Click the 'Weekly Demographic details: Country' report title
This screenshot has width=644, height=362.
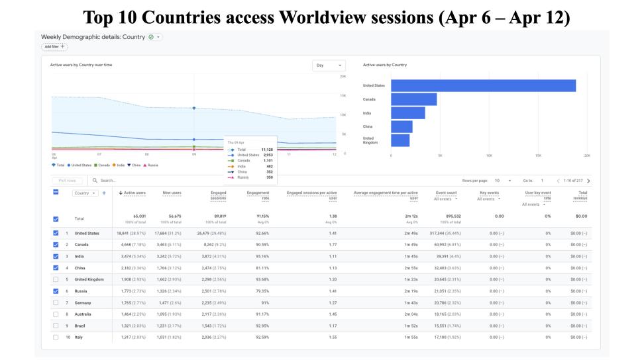tap(93, 37)
